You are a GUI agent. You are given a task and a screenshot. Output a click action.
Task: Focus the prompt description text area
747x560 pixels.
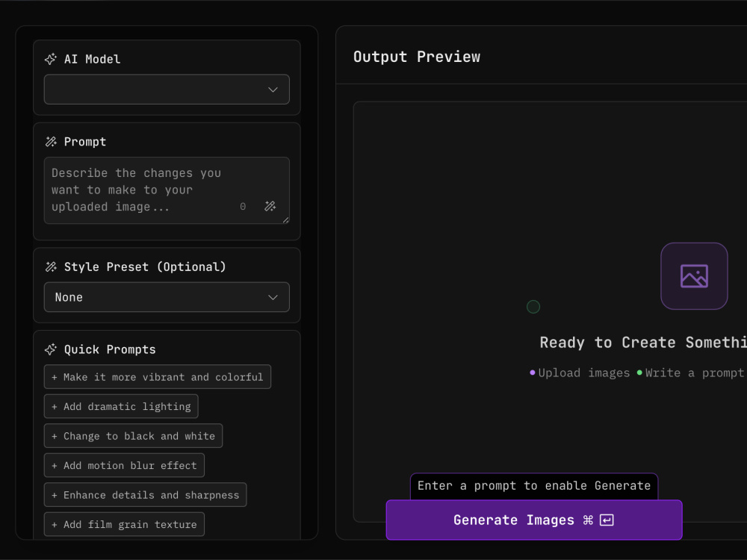point(167,190)
